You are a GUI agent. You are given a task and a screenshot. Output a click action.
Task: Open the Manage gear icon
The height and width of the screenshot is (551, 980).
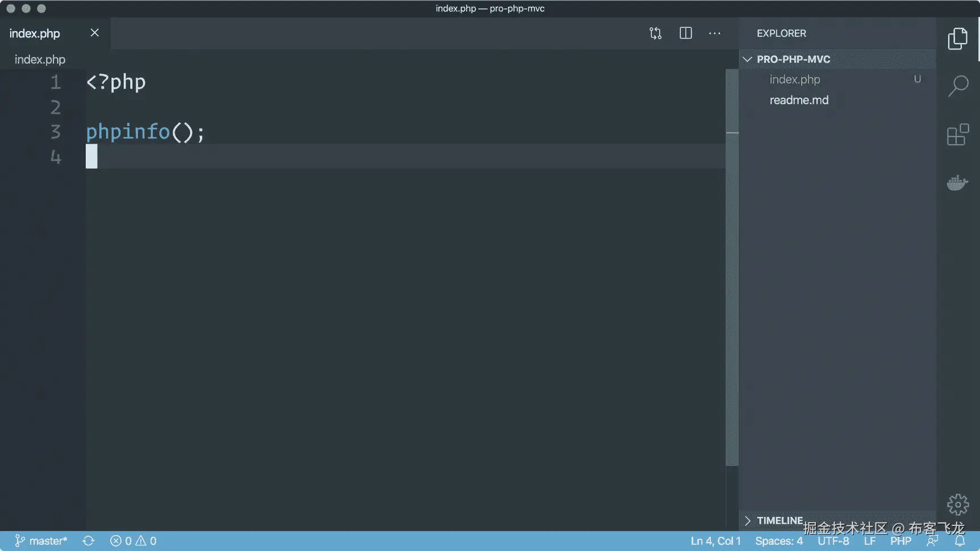(958, 504)
